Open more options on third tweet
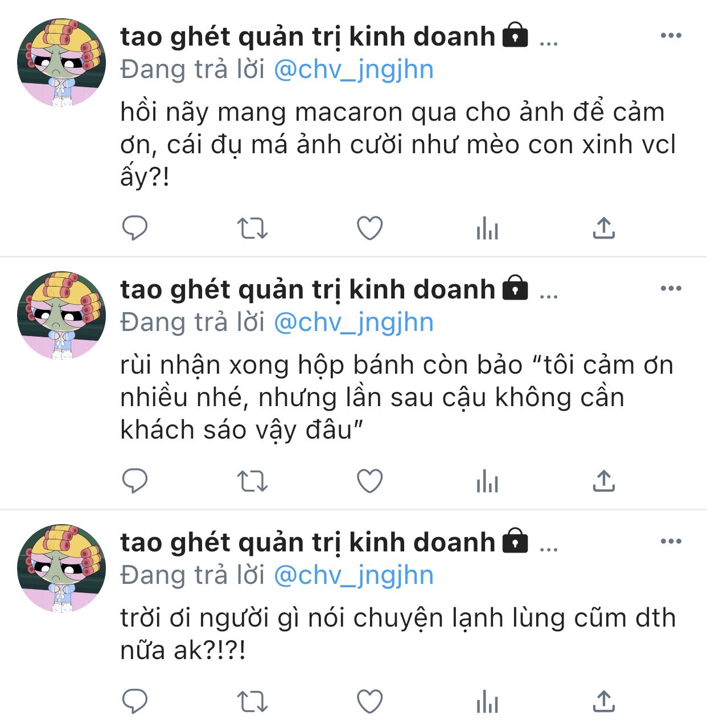This screenshot has height=728, width=707. (671, 541)
